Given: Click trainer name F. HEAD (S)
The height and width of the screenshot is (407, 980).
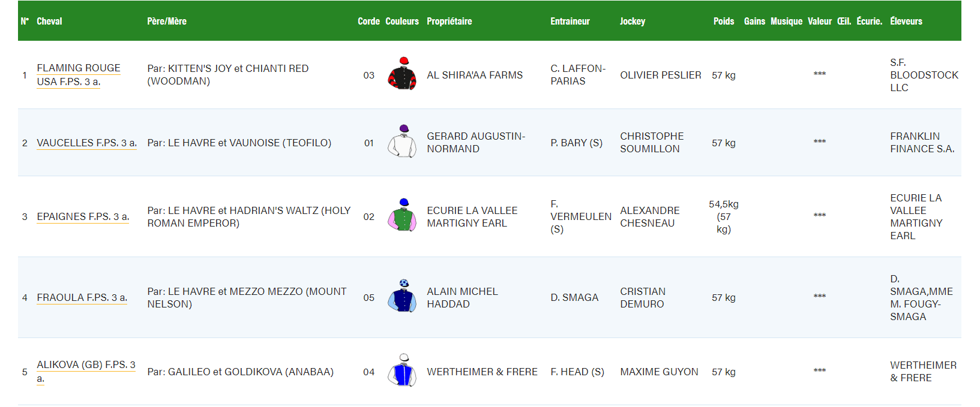Looking at the screenshot, I should click(x=577, y=372).
